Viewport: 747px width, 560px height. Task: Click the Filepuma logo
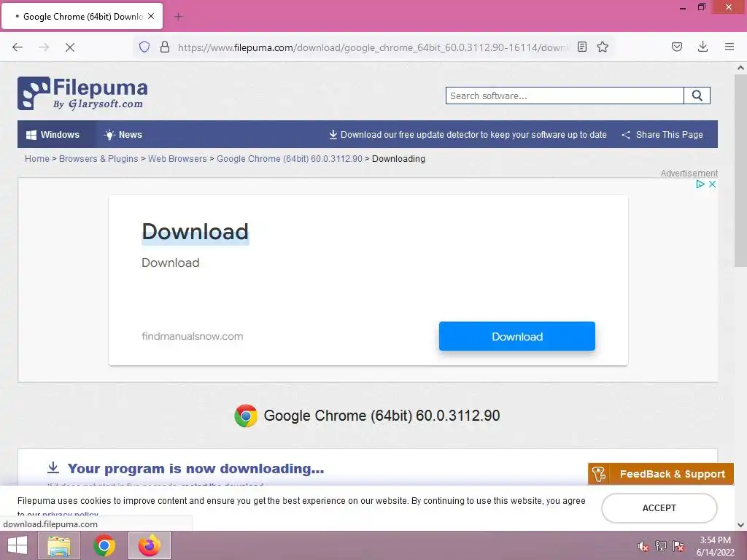pos(82,93)
